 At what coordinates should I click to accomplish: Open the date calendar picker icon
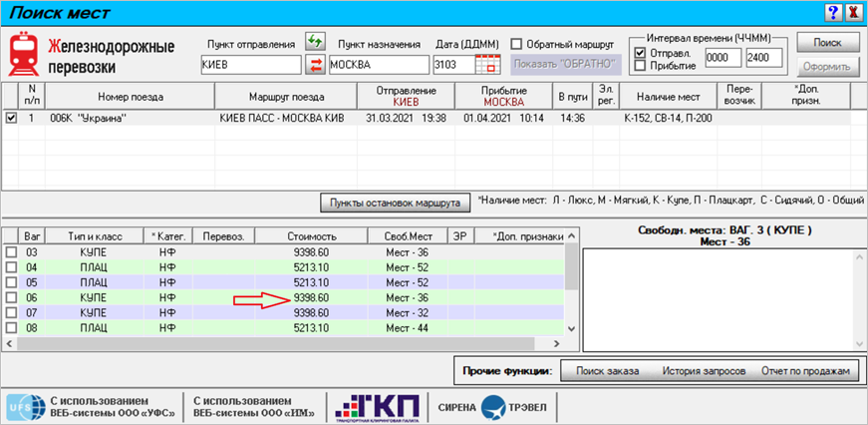(487, 65)
